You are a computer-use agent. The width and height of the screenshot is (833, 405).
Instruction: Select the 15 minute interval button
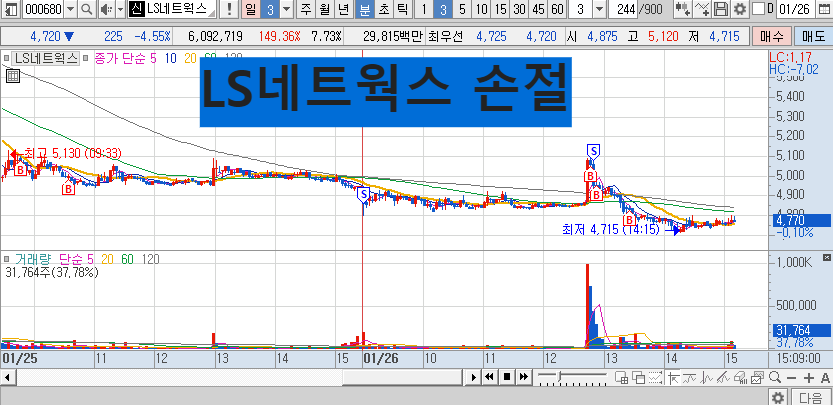(x=500, y=9)
